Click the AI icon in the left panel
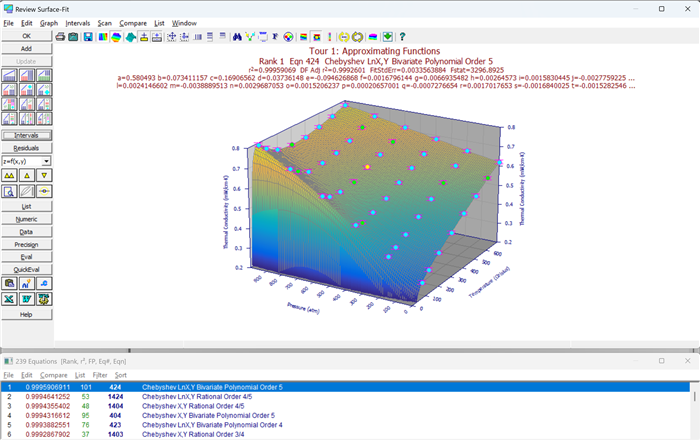The width and height of the screenshot is (700, 440). [26, 283]
